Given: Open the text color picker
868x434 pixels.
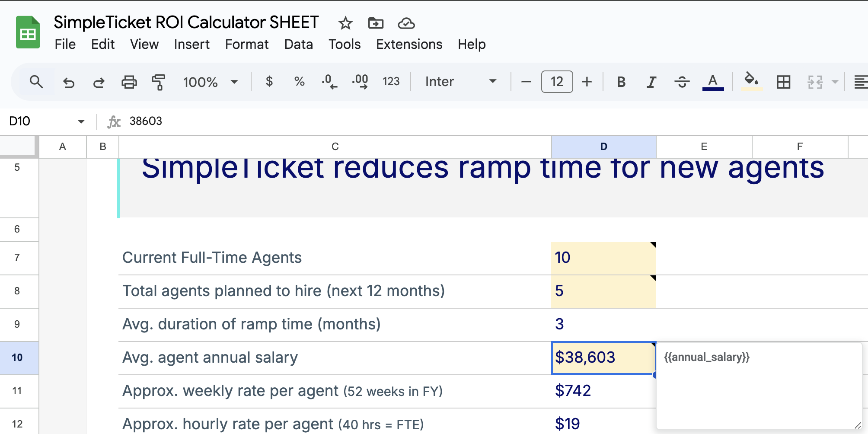Looking at the screenshot, I should click(713, 82).
